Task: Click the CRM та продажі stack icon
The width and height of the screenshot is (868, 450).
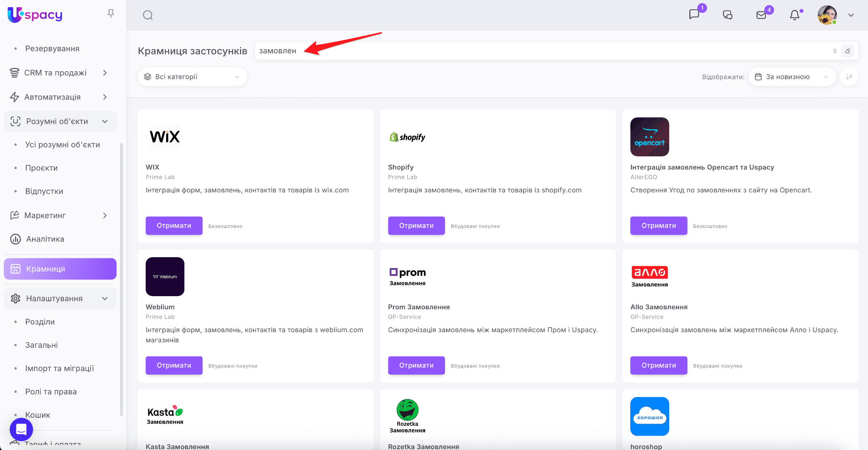Action: pos(14,73)
